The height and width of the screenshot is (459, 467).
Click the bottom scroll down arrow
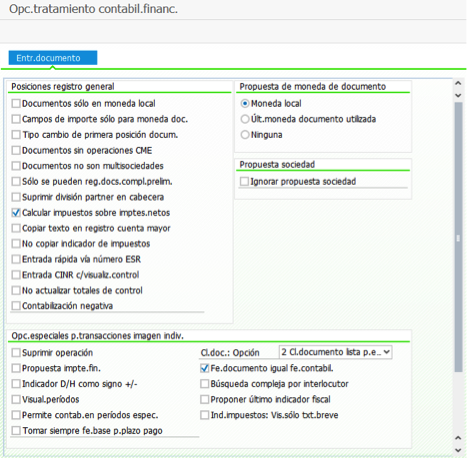click(x=458, y=450)
